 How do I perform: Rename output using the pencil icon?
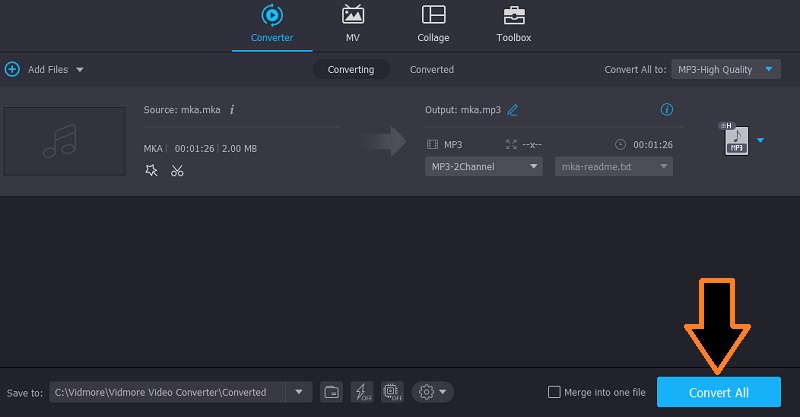pyautogui.click(x=513, y=109)
